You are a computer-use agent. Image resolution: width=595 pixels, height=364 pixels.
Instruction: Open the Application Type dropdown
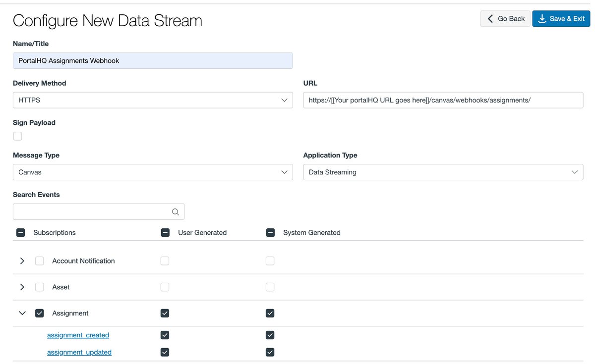point(443,172)
